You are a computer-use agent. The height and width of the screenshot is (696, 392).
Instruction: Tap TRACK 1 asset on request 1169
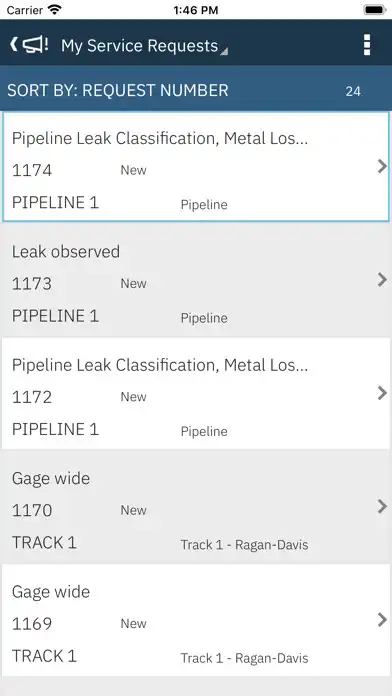coord(44,656)
